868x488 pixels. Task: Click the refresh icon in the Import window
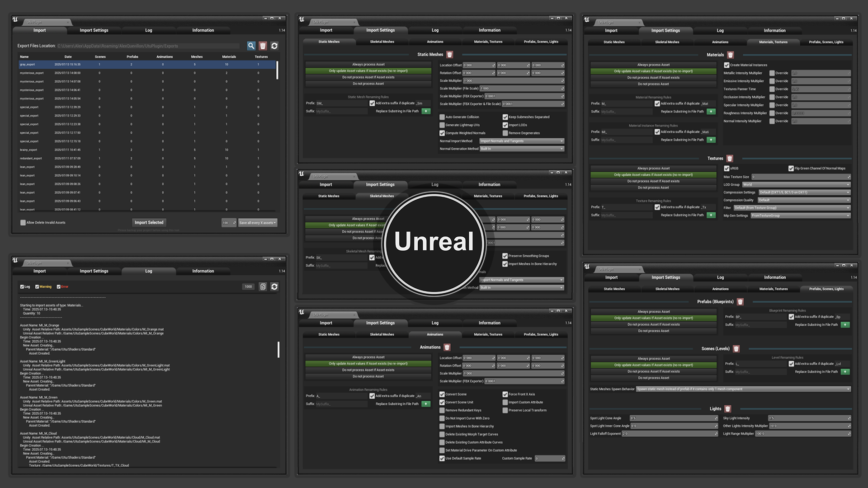tap(274, 46)
